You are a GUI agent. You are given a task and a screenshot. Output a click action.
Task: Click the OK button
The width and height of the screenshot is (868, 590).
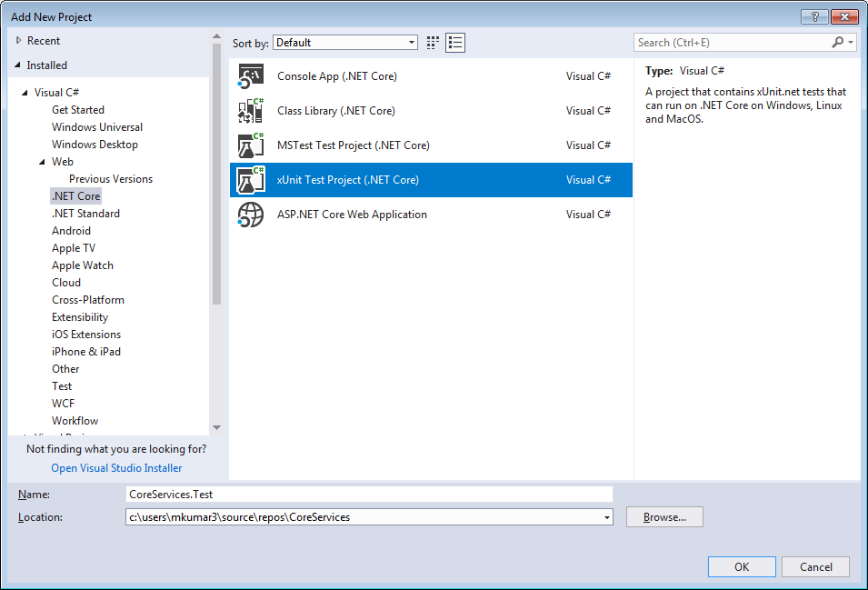tap(742, 566)
